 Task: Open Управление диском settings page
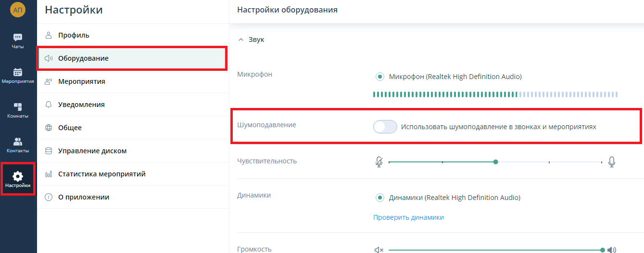pyautogui.click(x=133, y=151)
